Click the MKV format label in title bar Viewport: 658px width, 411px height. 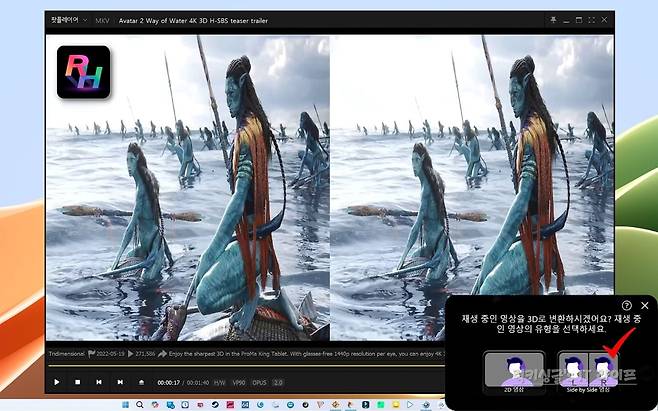102,19
